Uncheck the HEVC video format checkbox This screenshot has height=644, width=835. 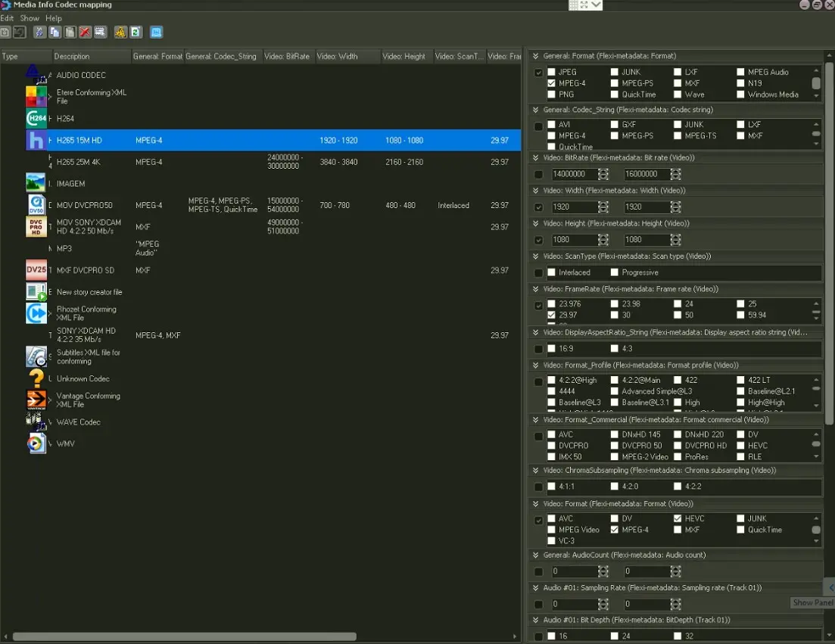coord(678,519)
